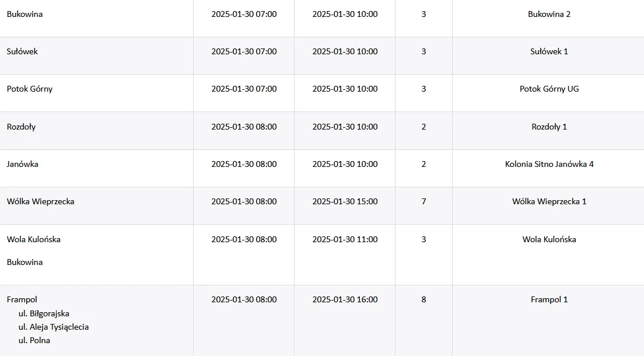Select the Sułówek row location name

click(22, 51)
